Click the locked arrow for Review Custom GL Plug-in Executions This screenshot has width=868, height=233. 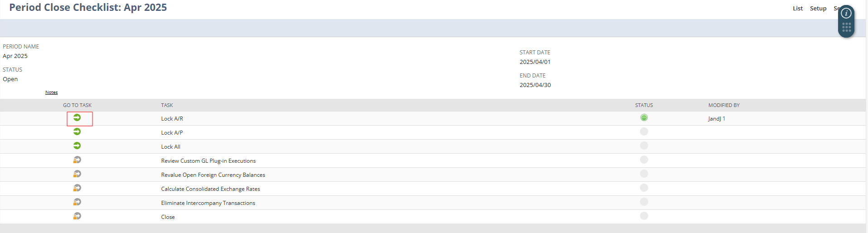(x=77, y=160)
